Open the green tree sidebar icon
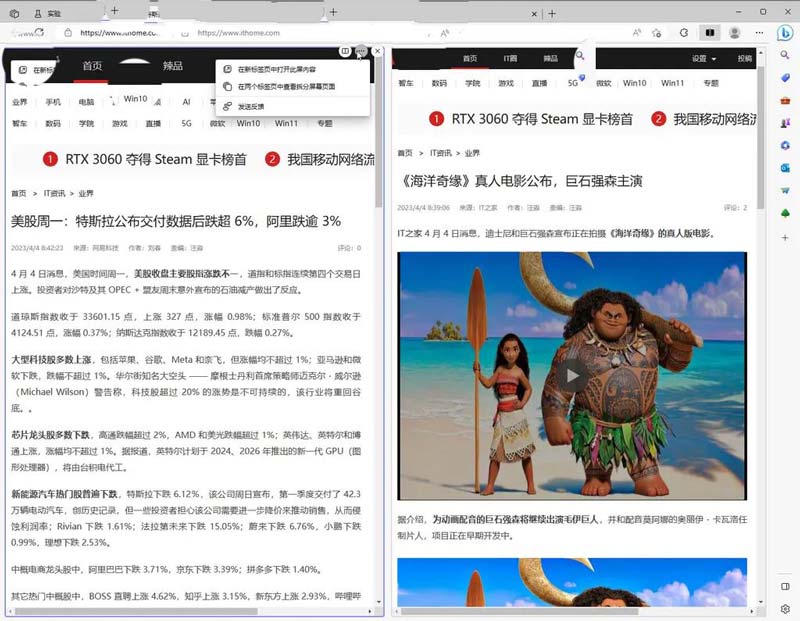Image resolution: width=800 pixels, height=621 pixels. point(785,213)
